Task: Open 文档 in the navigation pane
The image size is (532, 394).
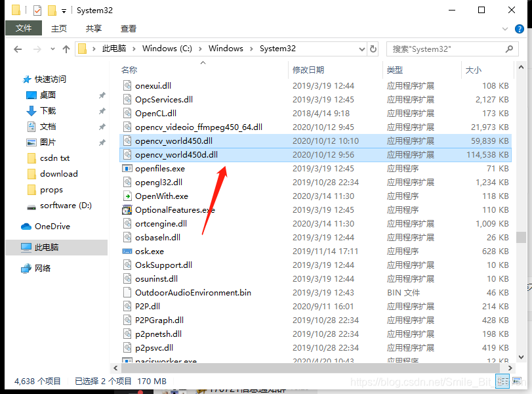Action: [47, 126]
